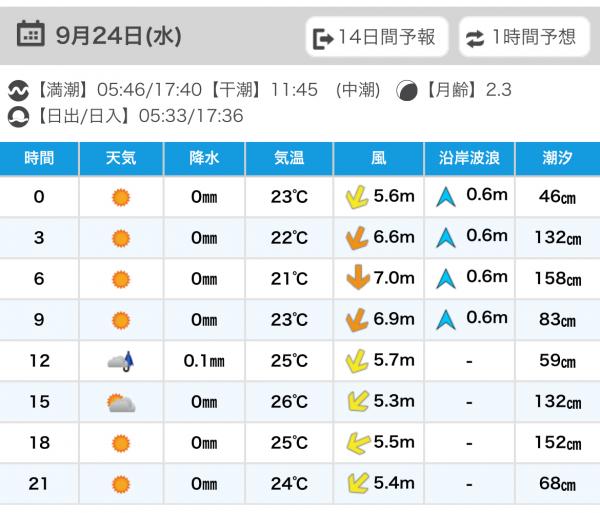Click the wind arrow for hour 21
This screenshot has height=513, width=600.
pyautogui.click(x=357, y=485)
